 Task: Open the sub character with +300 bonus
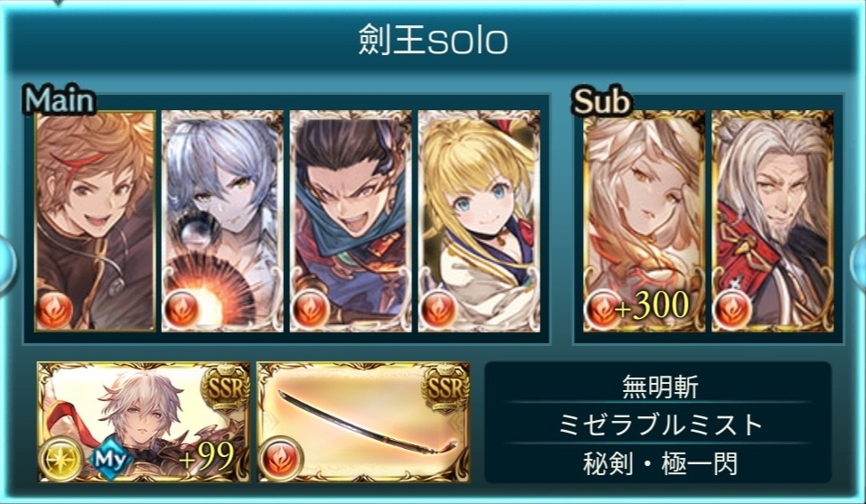(644, 220)
